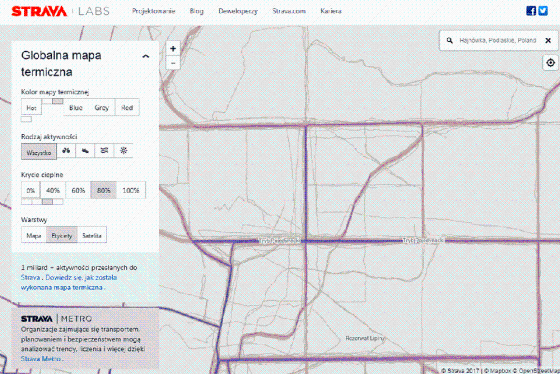This screenshot has height=374, width=560.
Task: Select the winter snowflake activity icon
Action: 124,151
